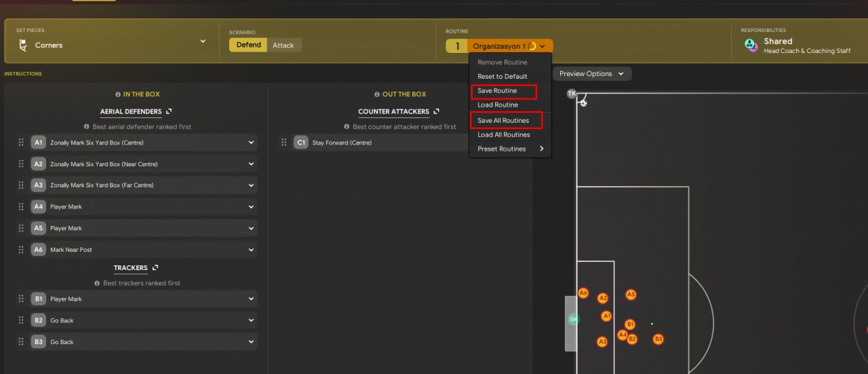Grab the drag handle of row B1

[x=21, y=299]
